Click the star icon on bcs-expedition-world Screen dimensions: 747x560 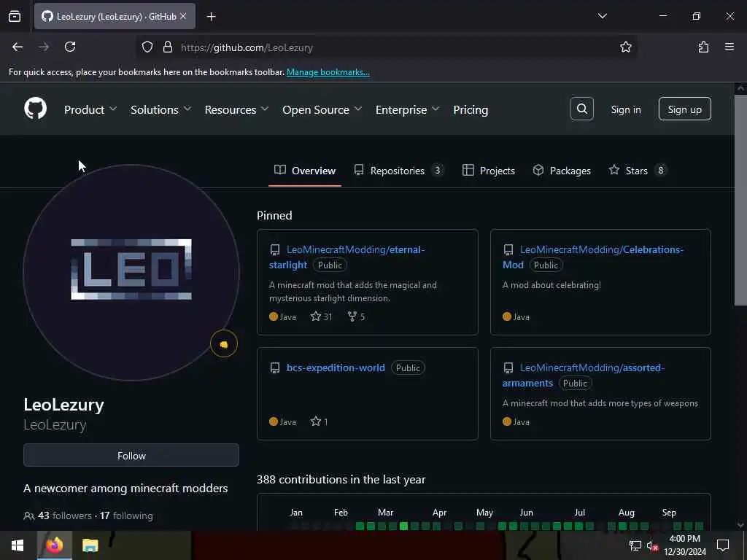[315, 421]
